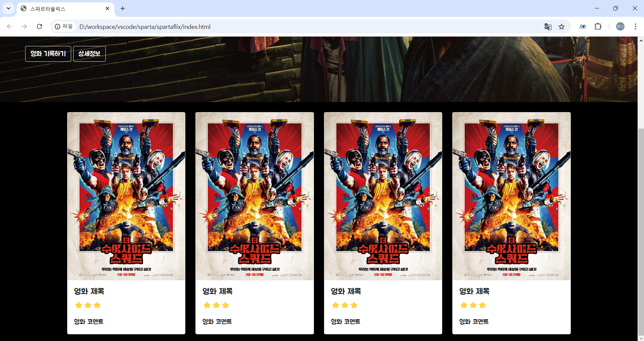Click the first movie card poster
644x341 pixels.
(126, 196)
